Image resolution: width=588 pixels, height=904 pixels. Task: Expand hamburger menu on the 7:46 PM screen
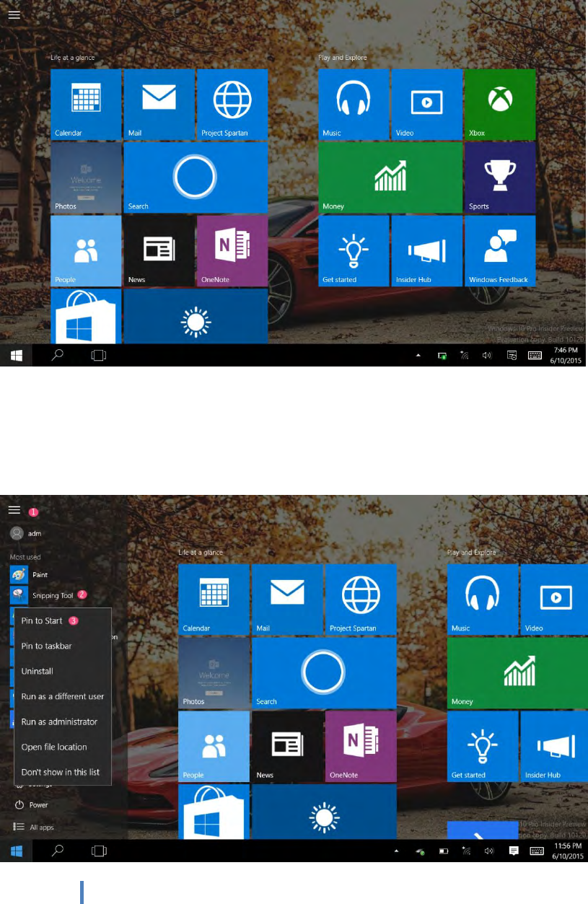coord(14,14)
